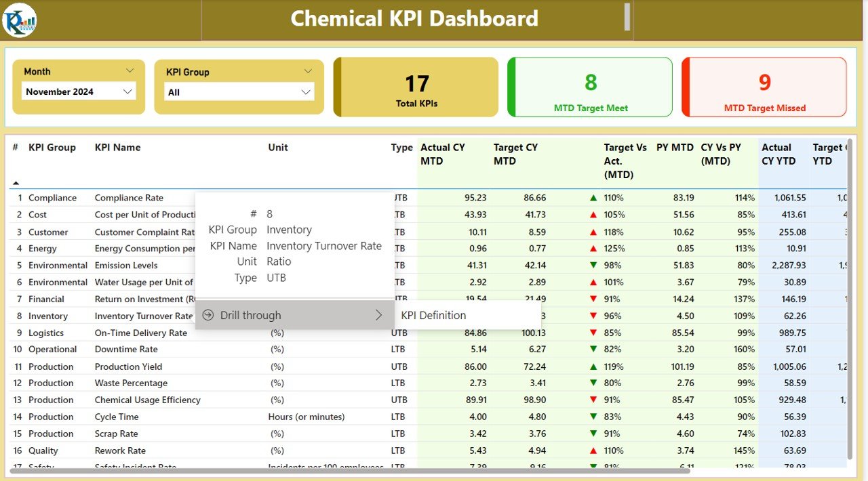Viewport: 868px width, 481px height.
Task: Collapse the KPI Group slicer header chevron
Action: (x=308, y=71)
